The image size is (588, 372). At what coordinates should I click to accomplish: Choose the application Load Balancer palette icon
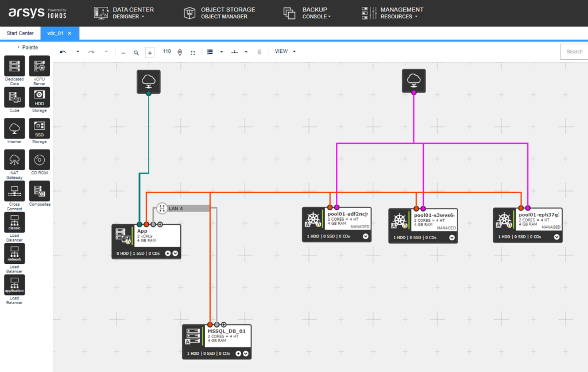point(14,286)
